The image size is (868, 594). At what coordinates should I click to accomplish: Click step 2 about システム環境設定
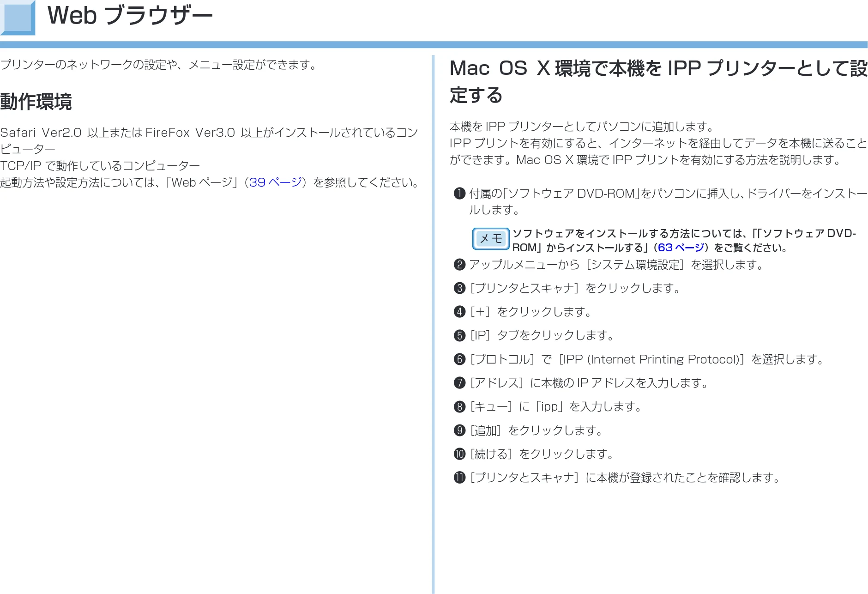pos(609,265)
